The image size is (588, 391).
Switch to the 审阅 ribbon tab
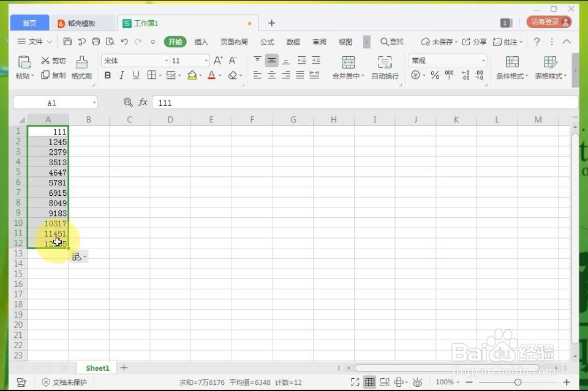(320, 42)
